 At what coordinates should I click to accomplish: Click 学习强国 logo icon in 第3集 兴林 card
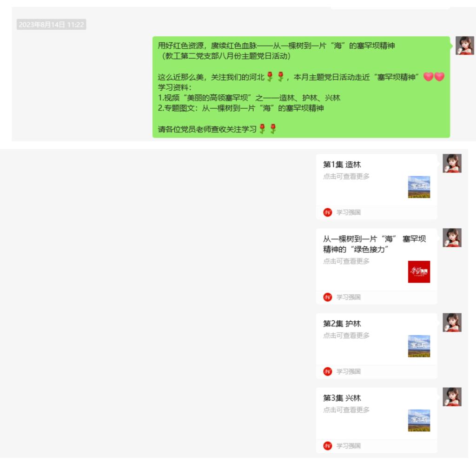(328, 446)
